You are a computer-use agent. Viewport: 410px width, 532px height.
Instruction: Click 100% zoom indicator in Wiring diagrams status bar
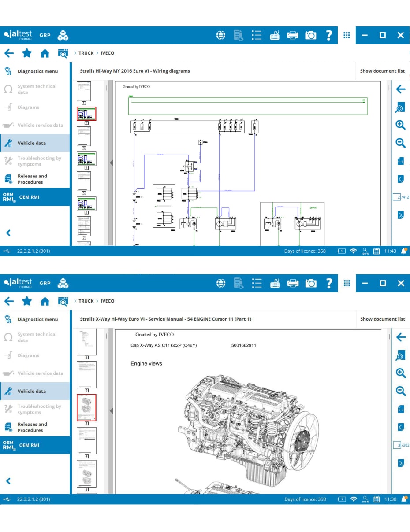[x=365, y=251]
